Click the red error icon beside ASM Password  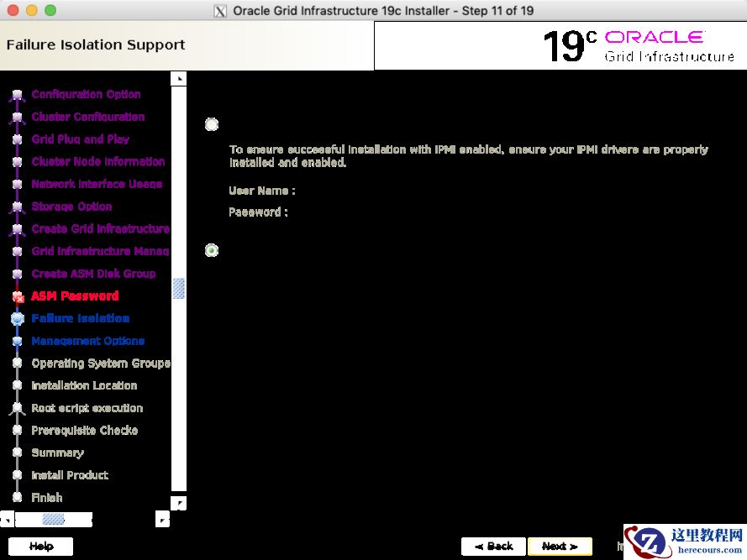tap(18, 296)
